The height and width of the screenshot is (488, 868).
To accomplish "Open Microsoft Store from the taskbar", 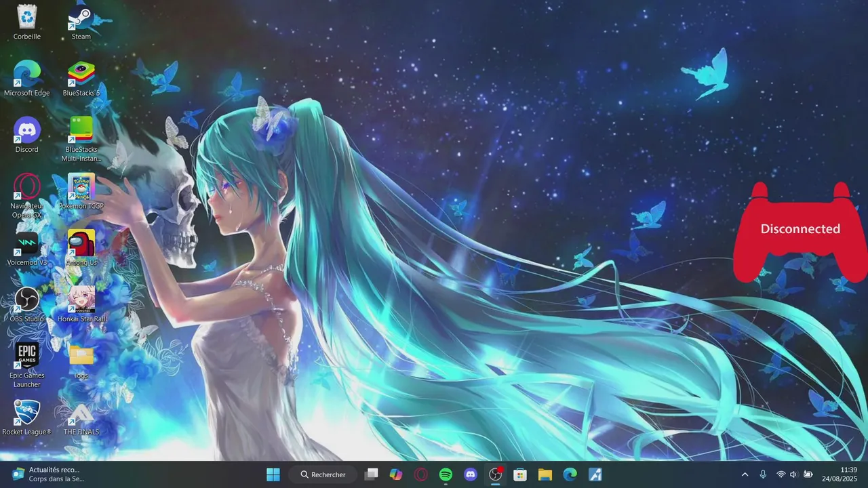I will 520,474.
